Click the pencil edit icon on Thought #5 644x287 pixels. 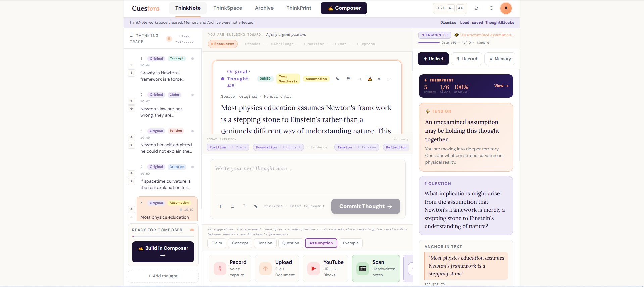[x=337, y=79]
